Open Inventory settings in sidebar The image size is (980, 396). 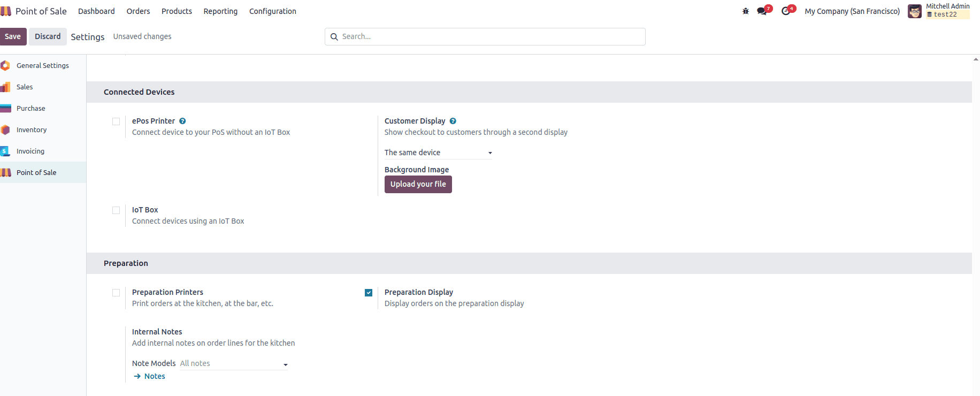pos(32,130)
